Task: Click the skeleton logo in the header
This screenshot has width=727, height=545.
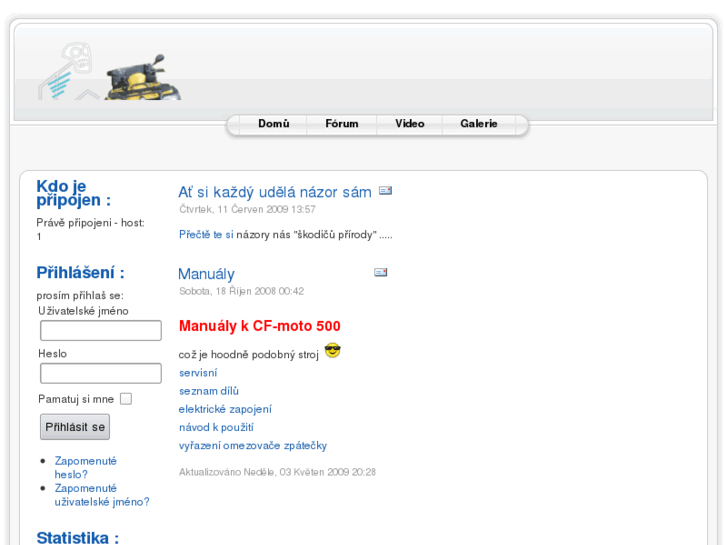Action: pyautogui.click(x=68, y=71)
